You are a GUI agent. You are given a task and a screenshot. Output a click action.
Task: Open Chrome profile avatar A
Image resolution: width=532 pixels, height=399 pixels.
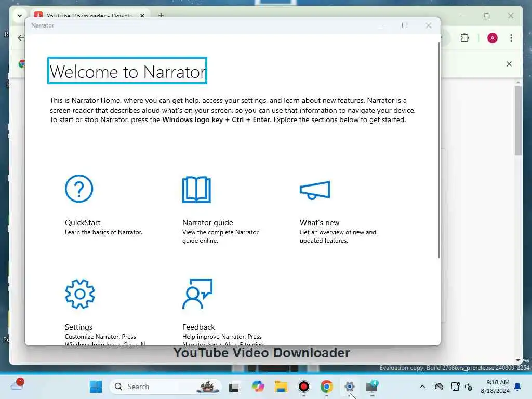(x=493, y=38)
